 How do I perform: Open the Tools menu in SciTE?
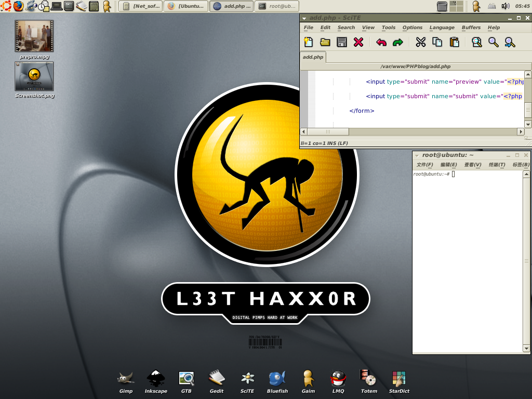tap(389, 28)
